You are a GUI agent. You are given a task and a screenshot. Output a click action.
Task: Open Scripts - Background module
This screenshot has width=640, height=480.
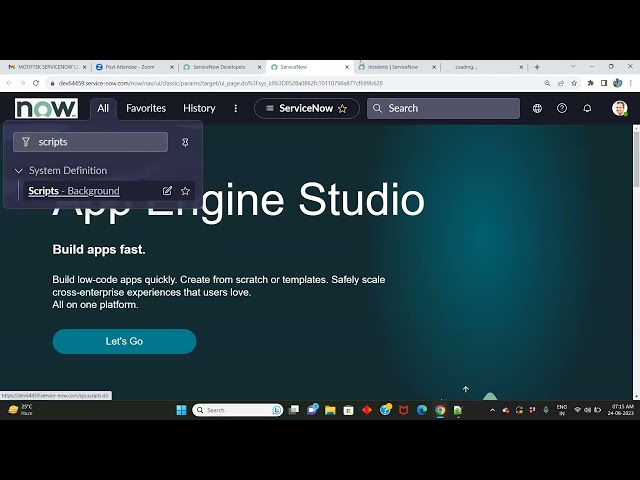point(74,191)
